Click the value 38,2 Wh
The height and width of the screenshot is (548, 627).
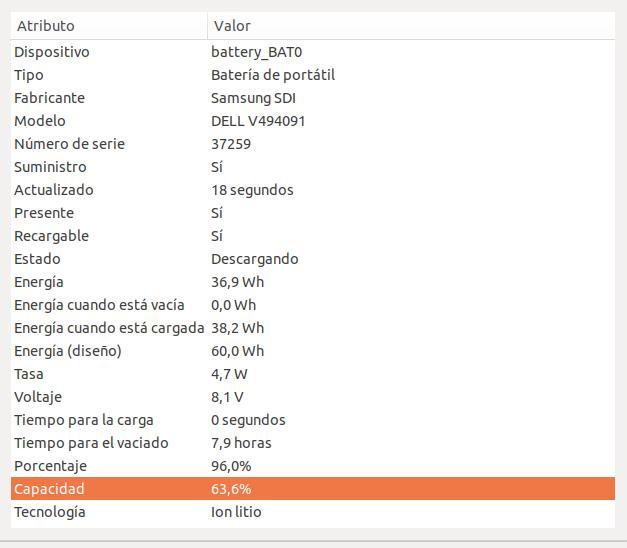[x=238, y=328]
